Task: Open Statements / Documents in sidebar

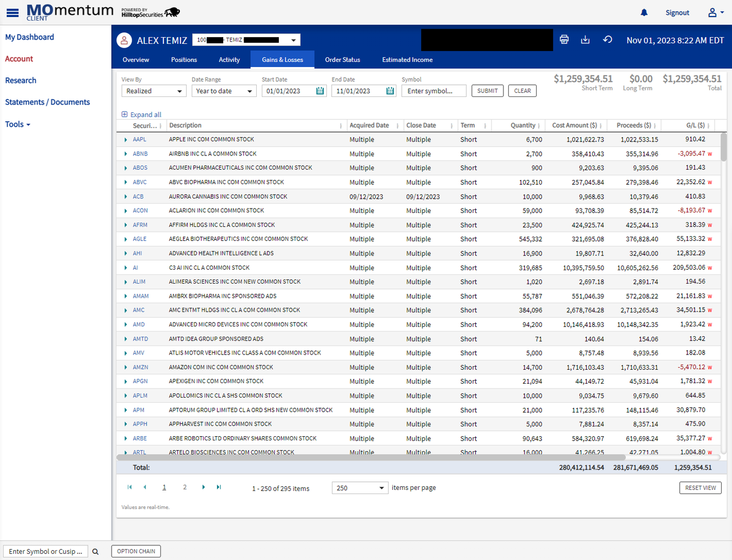Action: click(48, 102)
